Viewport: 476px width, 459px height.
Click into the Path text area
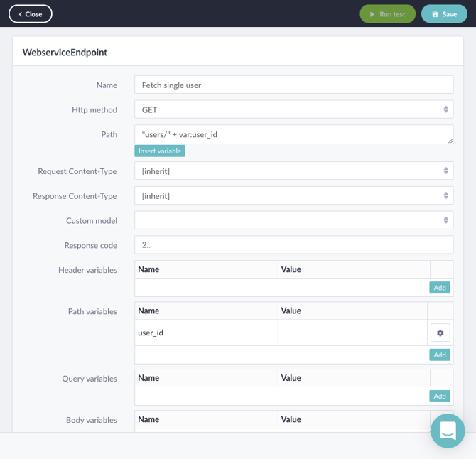pyautogui.click(x=293, y=134)
